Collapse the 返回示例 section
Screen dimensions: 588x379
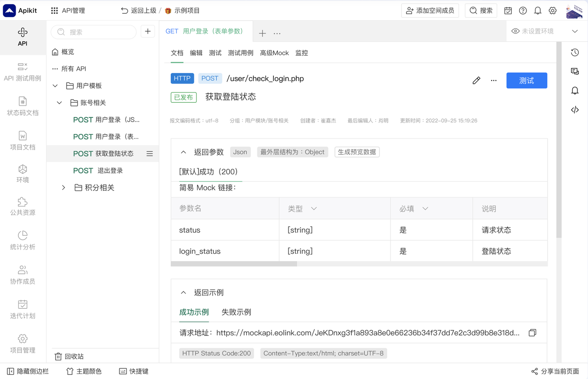pyautogui.click(x=183, y=292)
